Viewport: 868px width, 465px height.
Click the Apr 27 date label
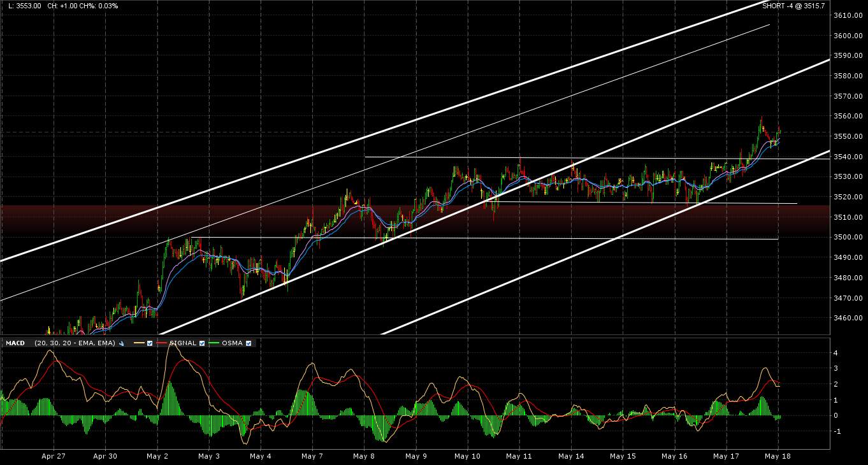click(54, 456)
